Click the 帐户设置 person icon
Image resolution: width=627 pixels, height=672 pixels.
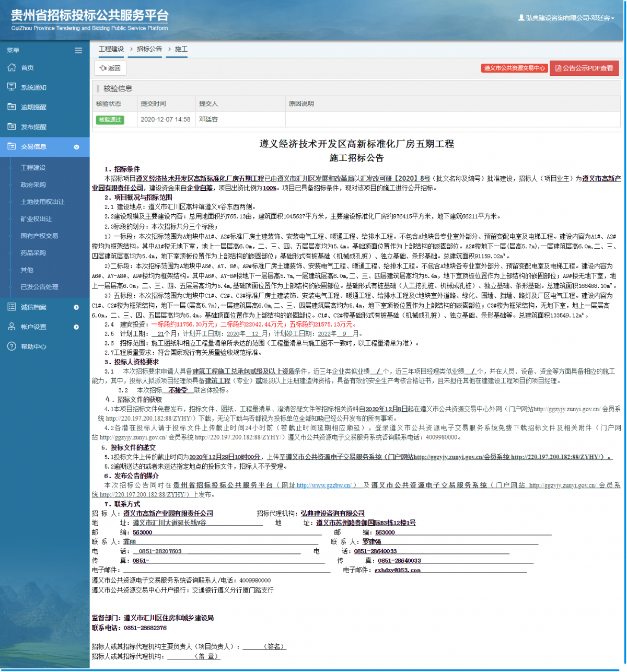(10, 326)
